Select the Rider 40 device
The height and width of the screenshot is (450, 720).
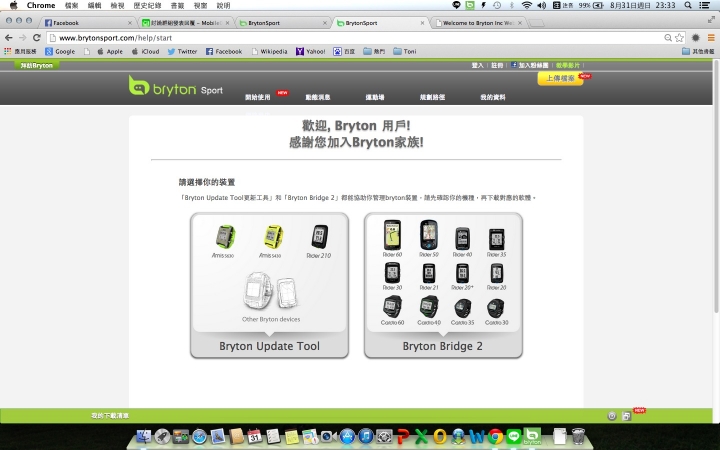[x=462, y=241]
